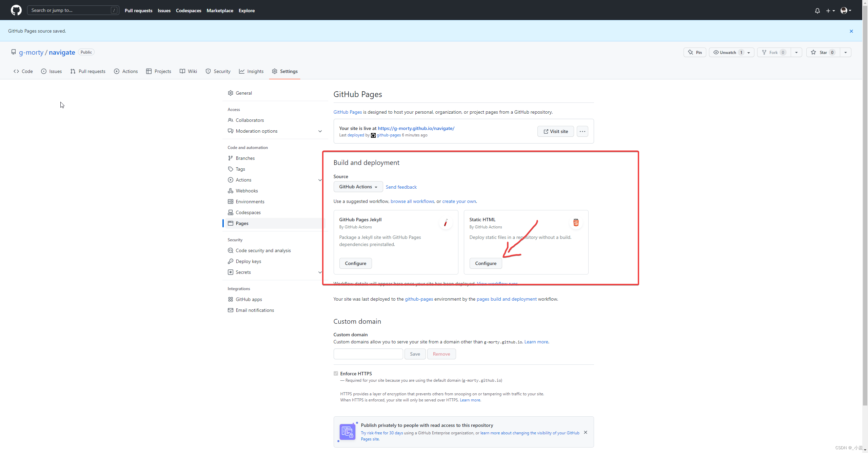Click the Send feedback link
The image size is (868, 453).
pyautogui.click(x=401, y=187)
